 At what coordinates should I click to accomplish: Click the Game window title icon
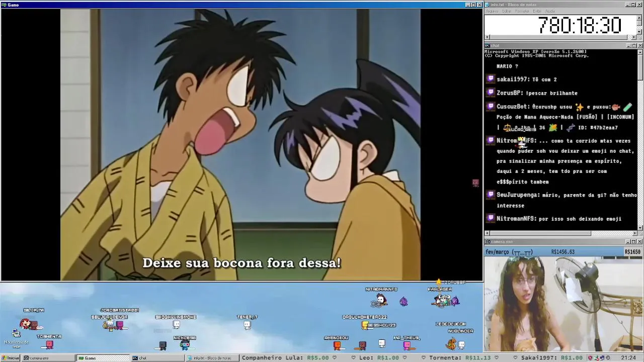click(4, 5)
